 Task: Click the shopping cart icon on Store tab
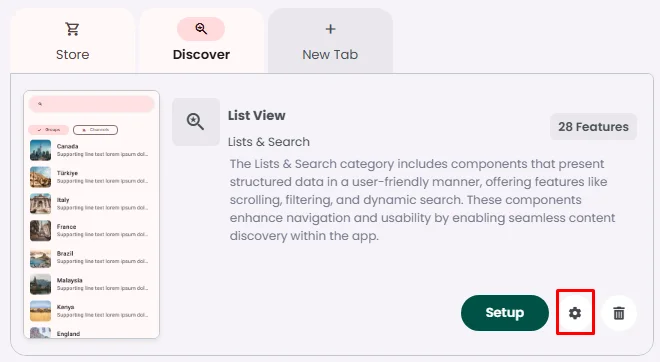click(72, 29)
